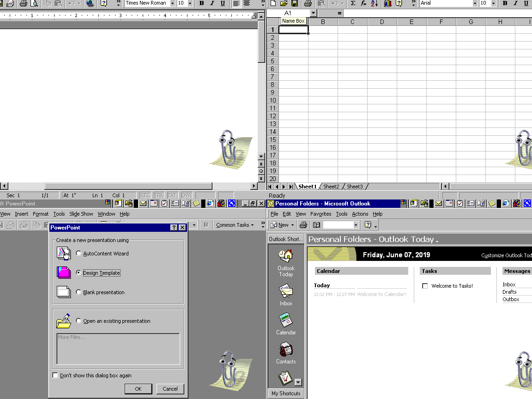
Task: Click Underline in the Word toolbar
Action: (x=223, y=3)
